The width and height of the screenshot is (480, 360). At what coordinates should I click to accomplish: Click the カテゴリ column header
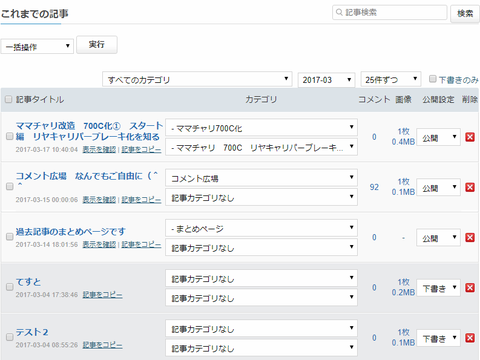click(x=261, y=99)
